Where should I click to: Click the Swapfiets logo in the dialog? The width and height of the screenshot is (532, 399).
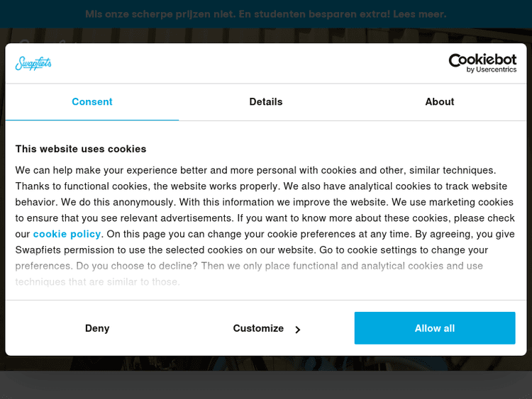[x=33, y=64]
